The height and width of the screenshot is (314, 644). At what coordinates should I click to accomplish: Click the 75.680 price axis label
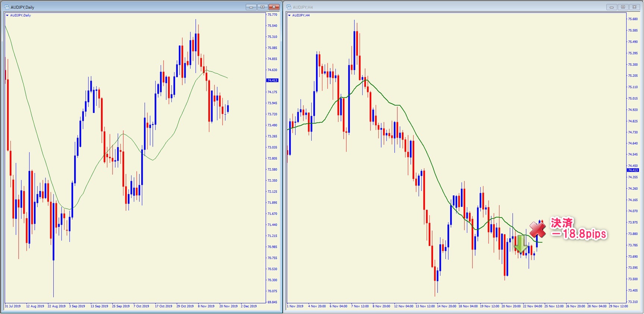pos(633,19)
